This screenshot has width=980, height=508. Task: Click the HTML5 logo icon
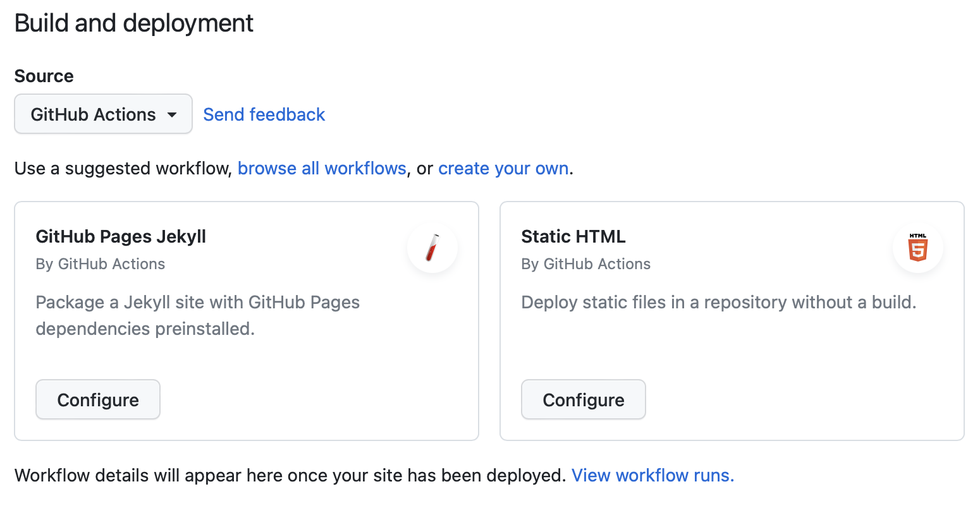pos(918,248)
